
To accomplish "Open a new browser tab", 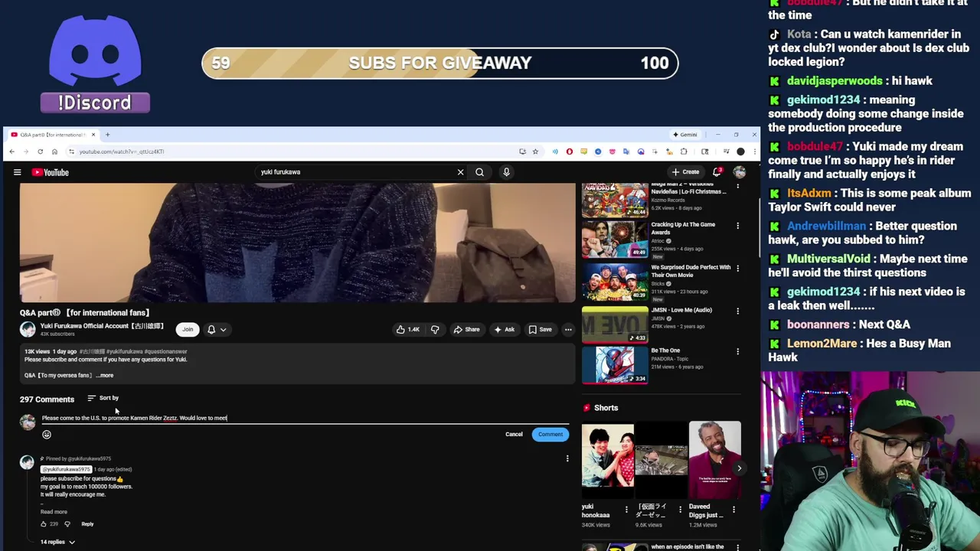I will click(x=107, y=135).
